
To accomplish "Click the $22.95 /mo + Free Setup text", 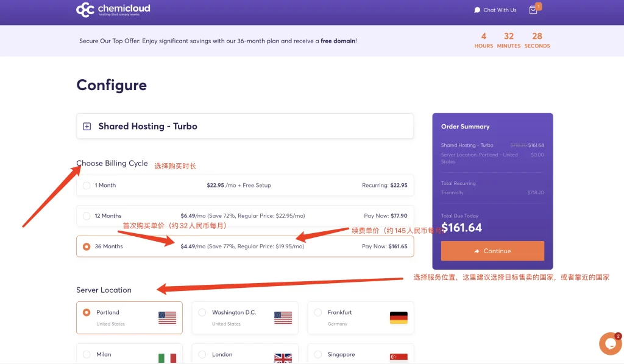I will pos(239,185).
